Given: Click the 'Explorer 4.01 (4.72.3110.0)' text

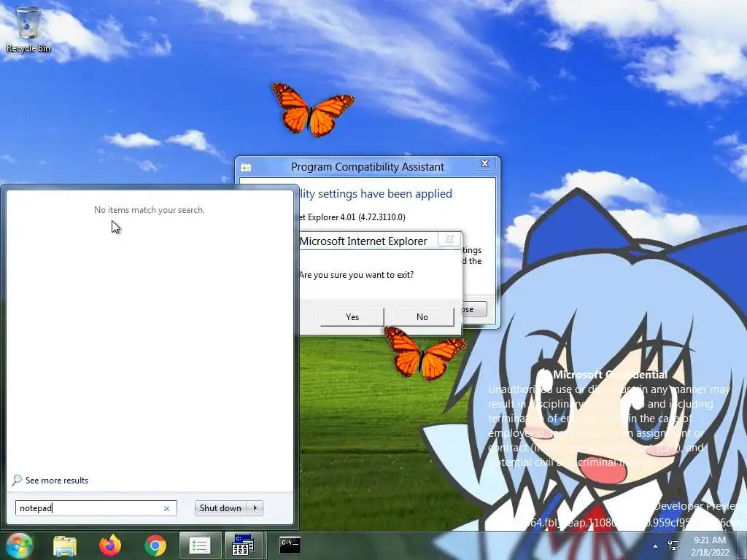Looking at the screenshot, I should (356, 217).
